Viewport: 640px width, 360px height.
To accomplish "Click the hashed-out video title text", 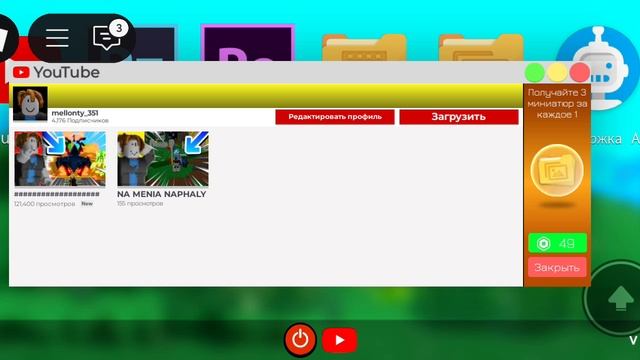I will pyautogui.click(x=57, y=194).
